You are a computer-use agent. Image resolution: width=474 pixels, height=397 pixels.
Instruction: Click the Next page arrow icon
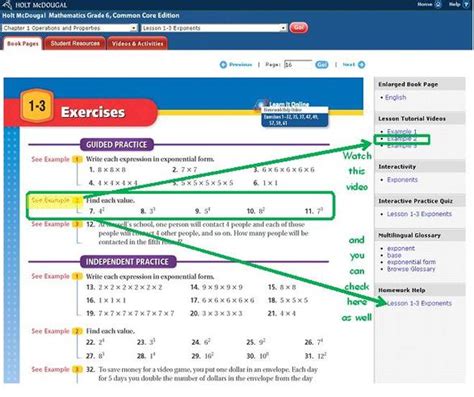click(x=361, y=65)
